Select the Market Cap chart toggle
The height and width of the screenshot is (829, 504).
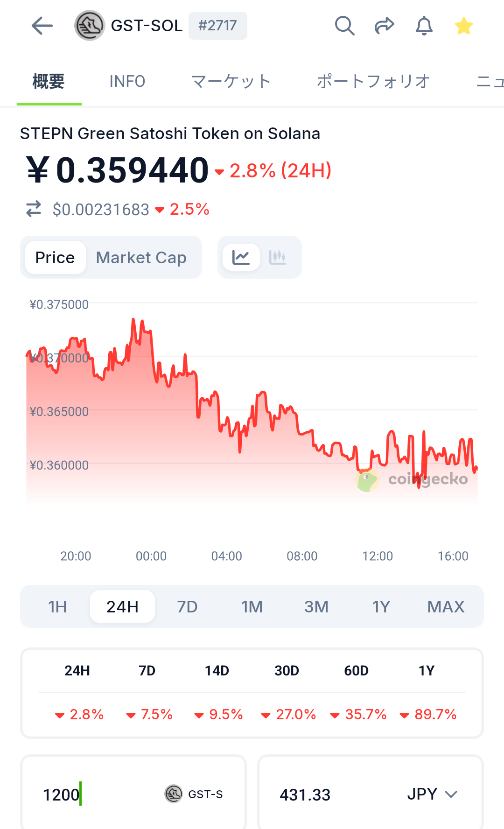pos(141,258)
